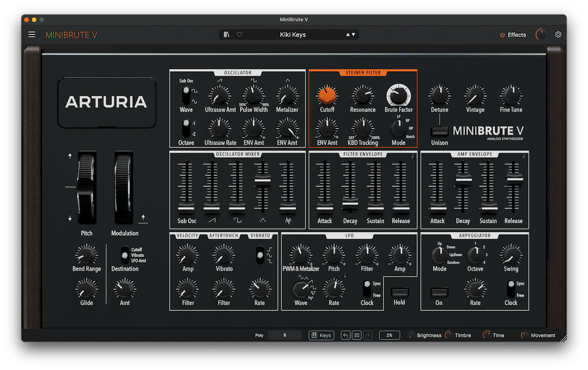Screen dimensions: 588x370
Task: Click the Ultrasaw Rate knob
Action: pyautogui.click(x=220, y=128)
